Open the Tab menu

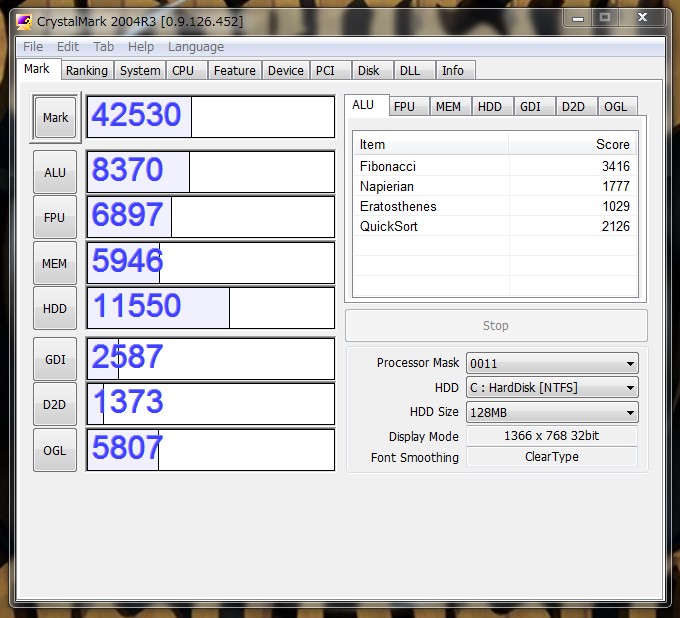[103, 46]
